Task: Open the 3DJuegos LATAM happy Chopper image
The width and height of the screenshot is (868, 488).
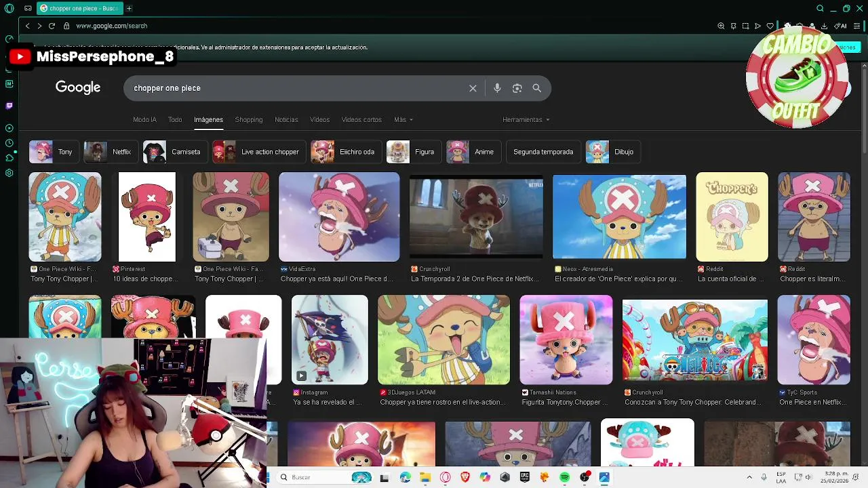Action: [x=443, y=340]
